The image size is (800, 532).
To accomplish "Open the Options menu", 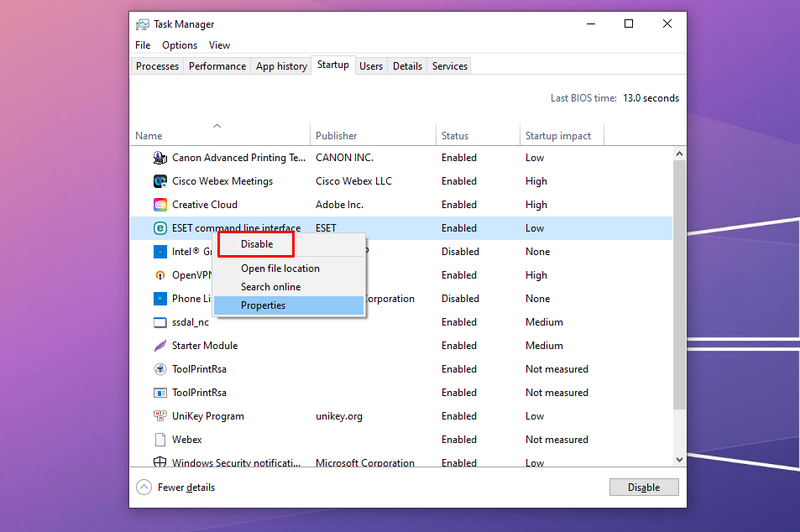I will coord(180,45).
